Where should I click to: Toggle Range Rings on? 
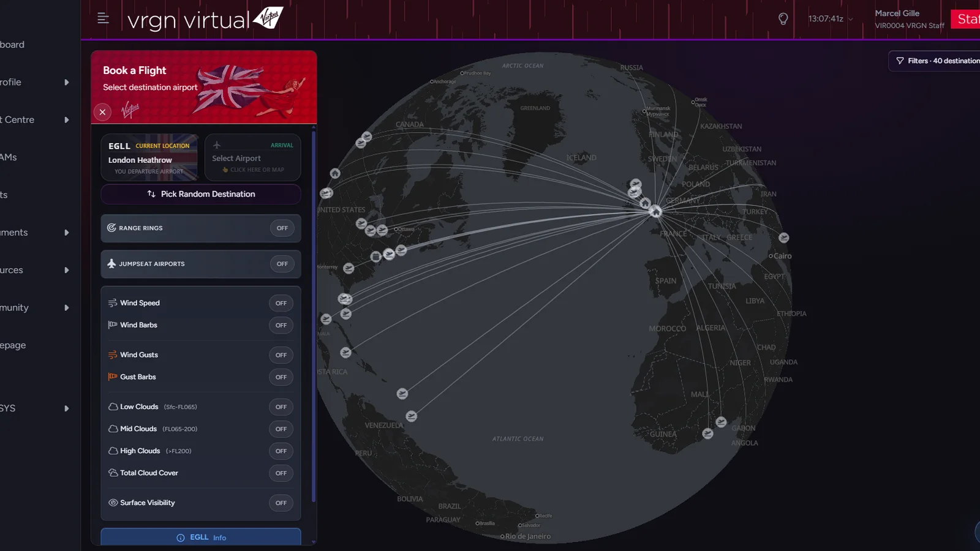282,228
